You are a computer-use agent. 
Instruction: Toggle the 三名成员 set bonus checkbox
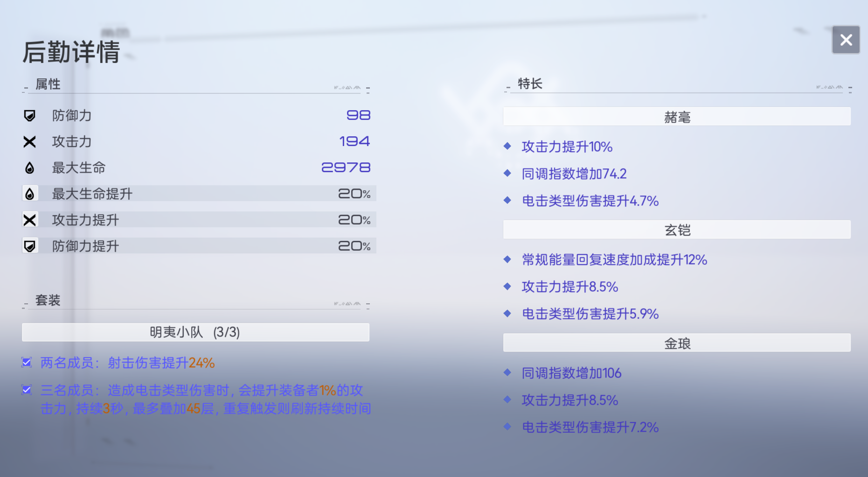coord(27,390)
